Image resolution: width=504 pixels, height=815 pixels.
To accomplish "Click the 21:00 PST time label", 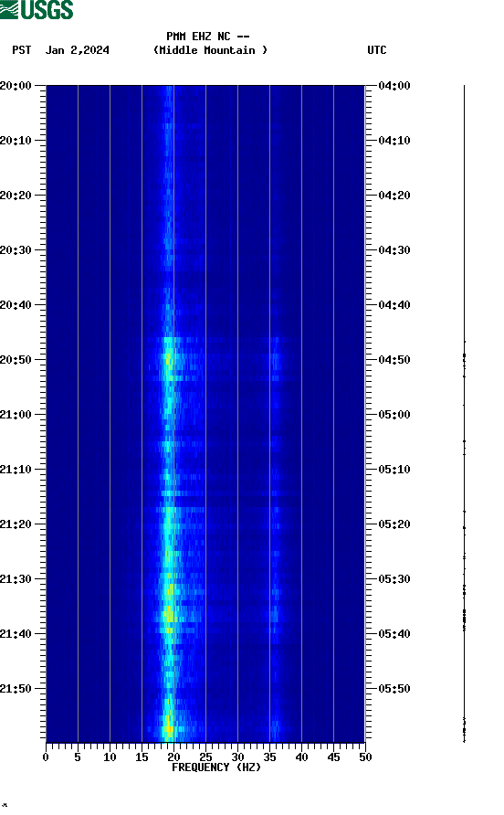I will click(x=16, y=415).
